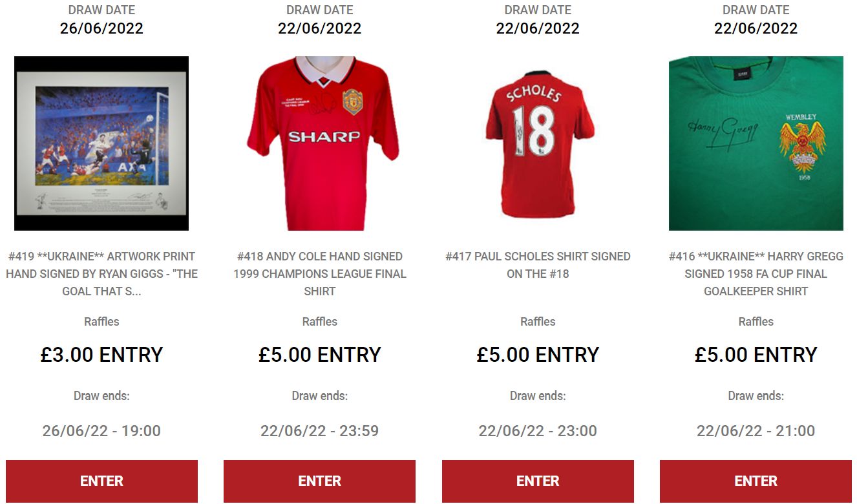This screenshot has width=857, height=504.
Task: Click the £3.00 ENTRY price text
Action: point(101,355)
